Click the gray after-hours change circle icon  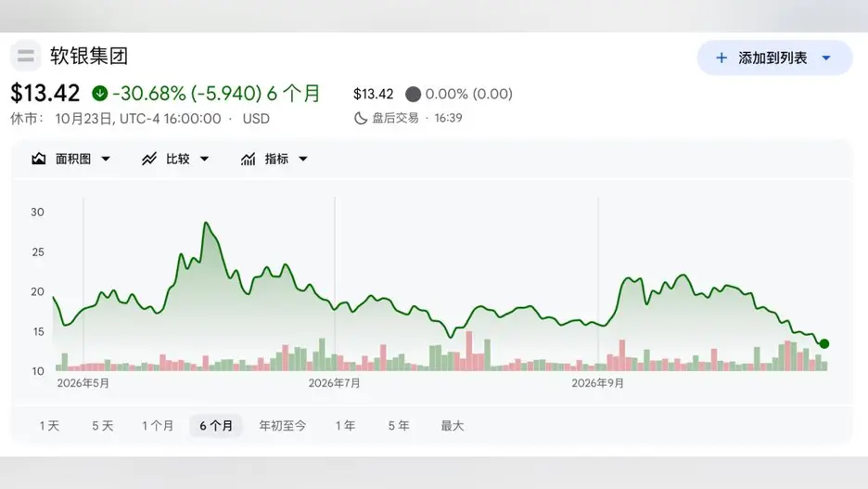[413, 94]
